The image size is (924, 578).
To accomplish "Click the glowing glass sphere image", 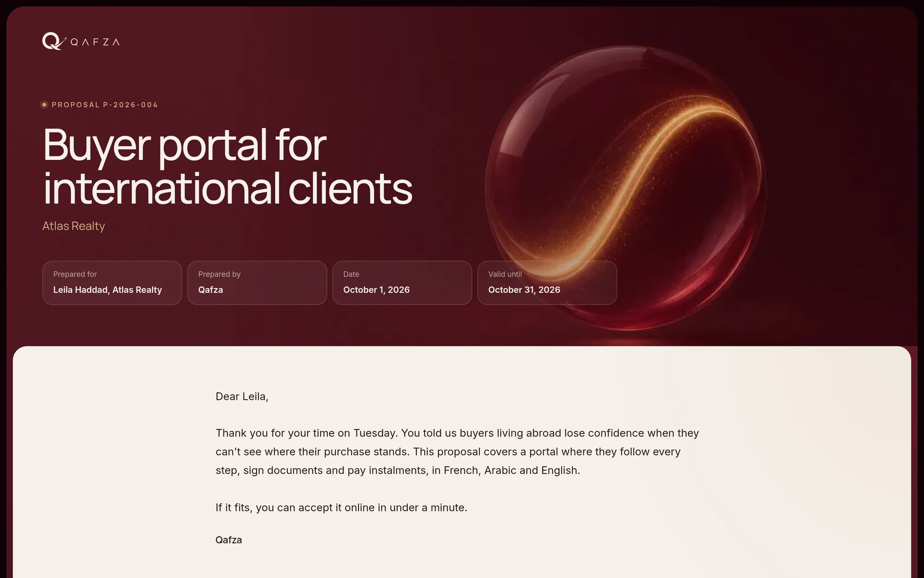I will coord(625,188).
